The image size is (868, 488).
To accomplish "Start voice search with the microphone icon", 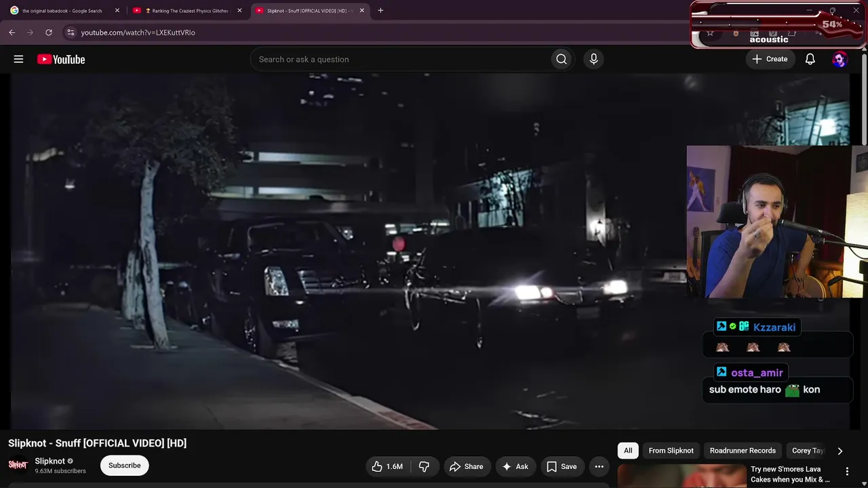I will tap(593, 59).
